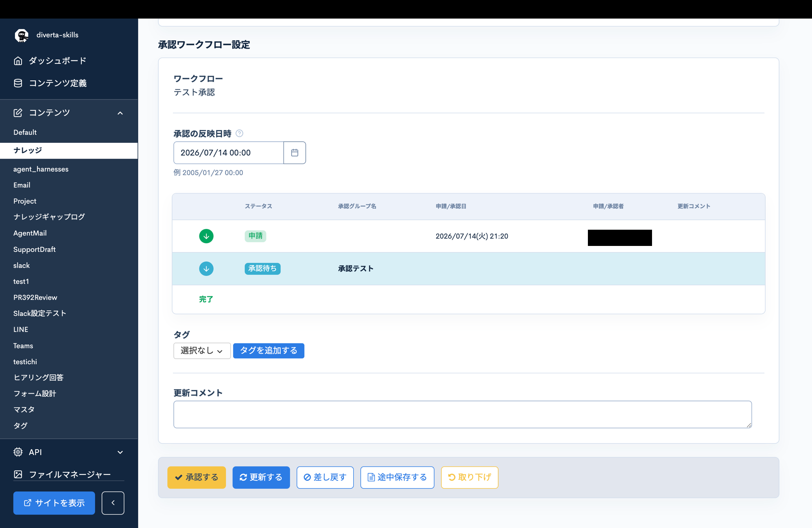Viewport: 812px width, 528px height.
Task: Click the 承認待ち status badge
Action: [x=262, y=269]
